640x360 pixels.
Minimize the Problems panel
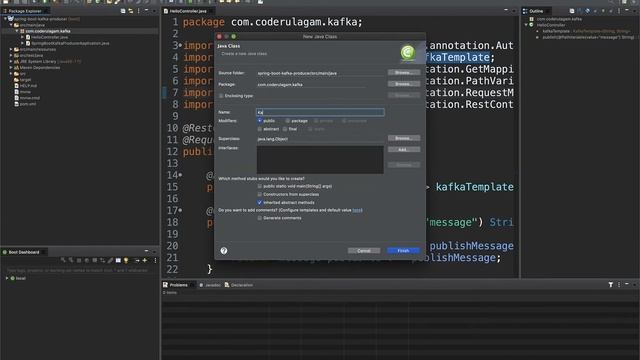627,284
